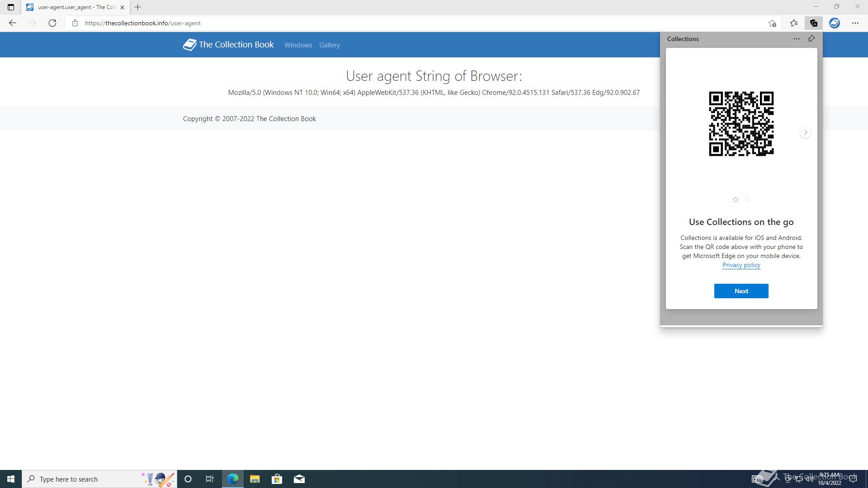Click the Copyright 2007-2022 footer text
Image resolution: width=868 pixels, height=488 pixels.
click(250, 119)
